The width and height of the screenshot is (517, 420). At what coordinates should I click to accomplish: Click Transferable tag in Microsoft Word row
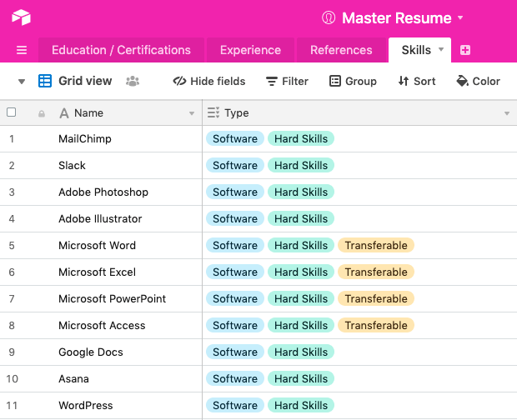(376, 245)
